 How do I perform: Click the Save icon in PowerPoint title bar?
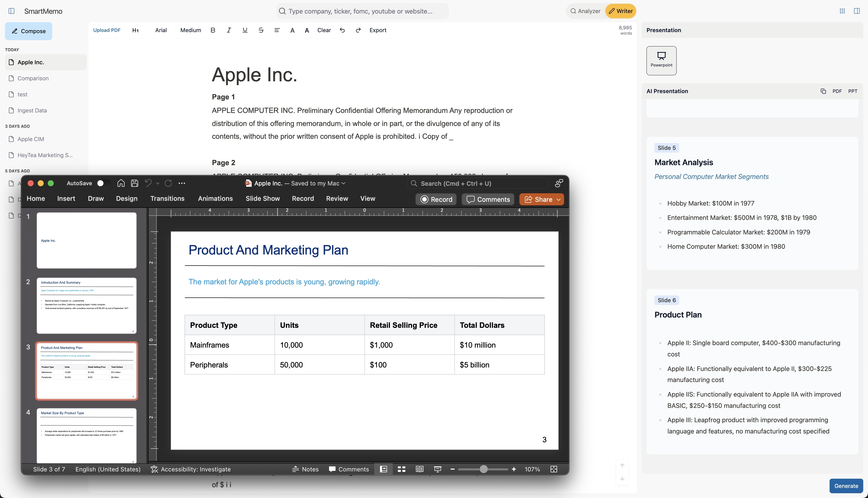click(x=134, y=183)
